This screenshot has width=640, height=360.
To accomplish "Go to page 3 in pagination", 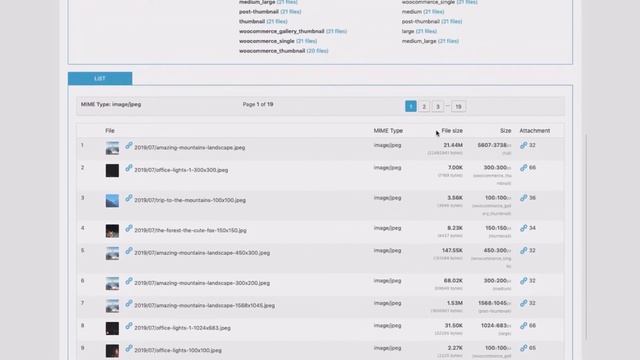I will tap(438, 107).
